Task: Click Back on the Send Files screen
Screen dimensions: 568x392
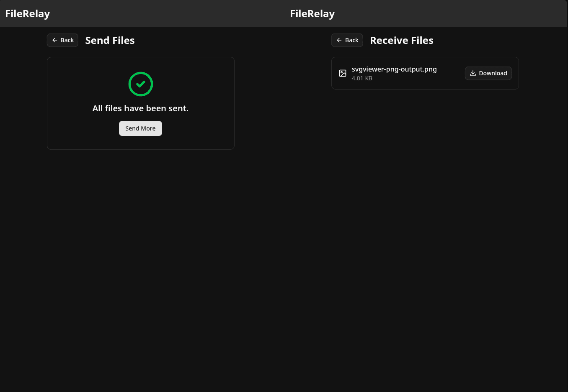Action: (x=62, y=40)
